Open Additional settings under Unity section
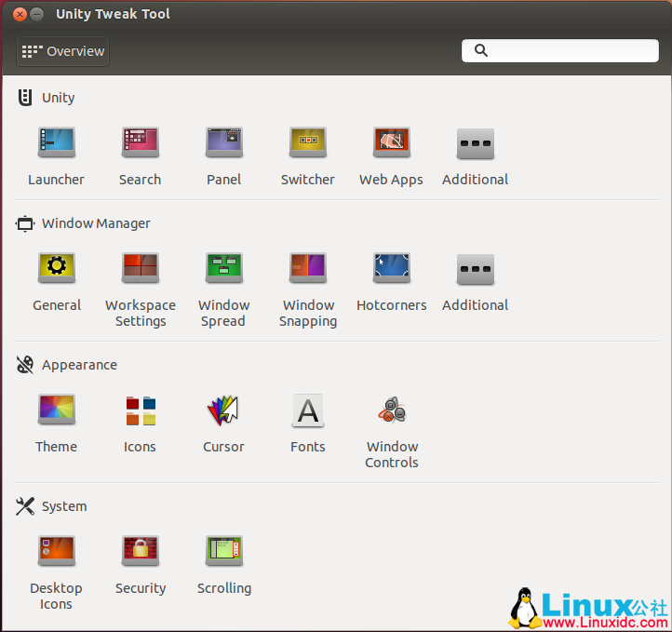 click(x=476, y=143)
